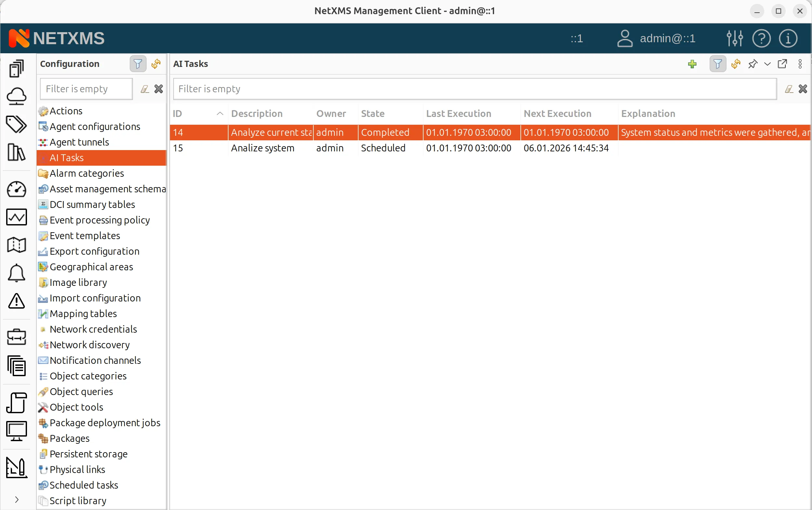Refresh the AI Tasks list
Viewport: 812px width, 510px height.
click(x=736, y=64)
